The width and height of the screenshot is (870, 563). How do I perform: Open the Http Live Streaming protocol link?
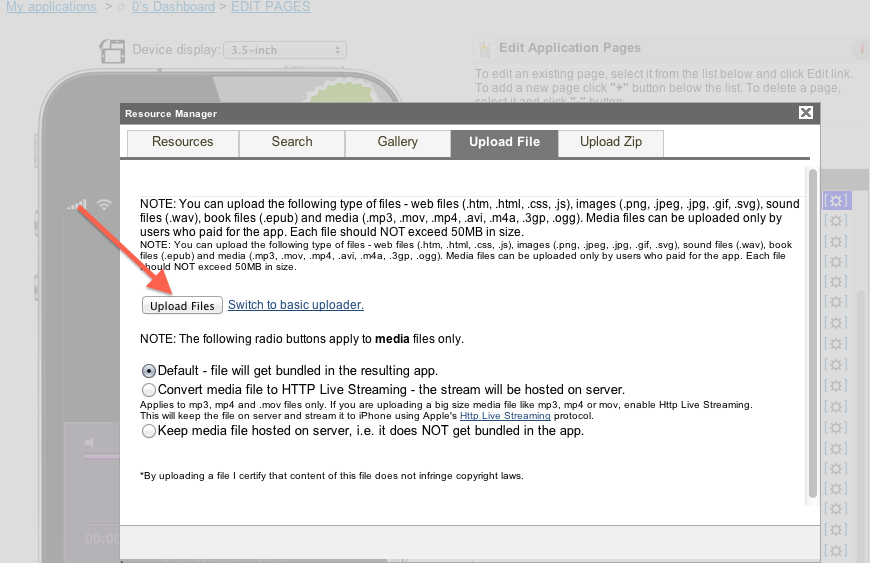pyautogui.click(x=505, y=415)
